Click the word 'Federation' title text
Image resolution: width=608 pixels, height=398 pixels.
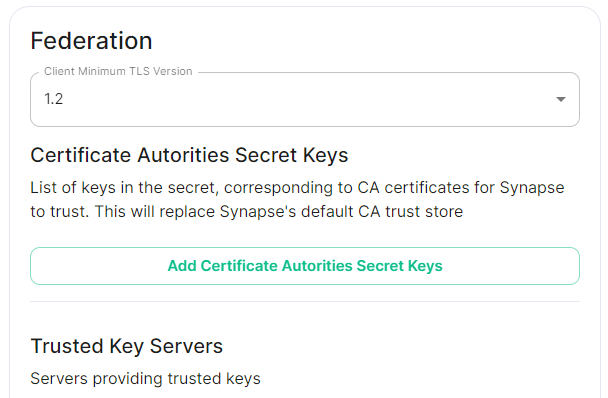pos(91,41)
